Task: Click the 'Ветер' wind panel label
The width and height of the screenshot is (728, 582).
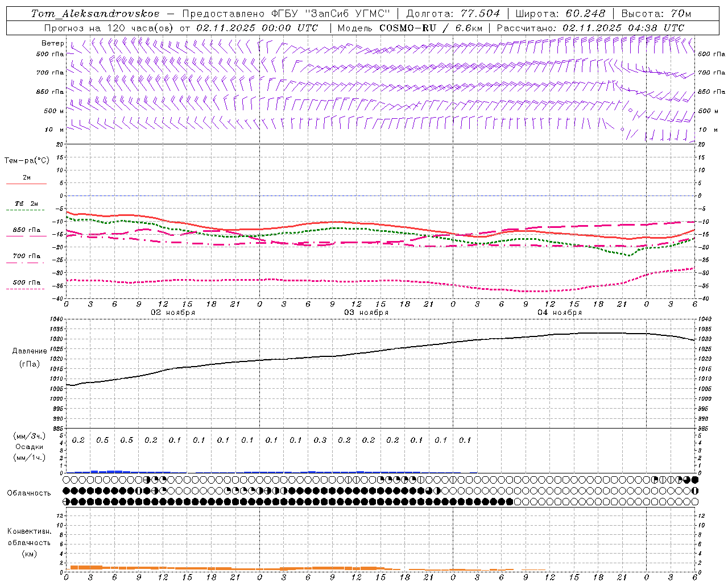Action: pyautogui.click(x=53, y=43)
